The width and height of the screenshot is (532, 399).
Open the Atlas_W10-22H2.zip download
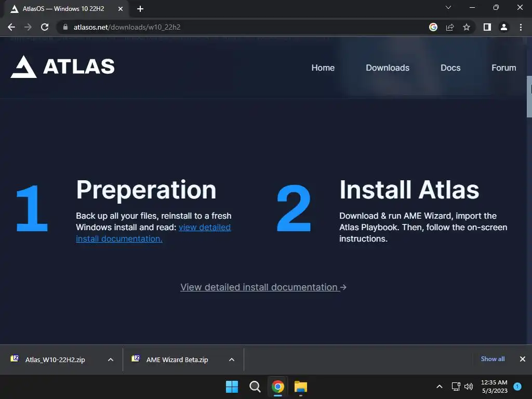(55, 360)
